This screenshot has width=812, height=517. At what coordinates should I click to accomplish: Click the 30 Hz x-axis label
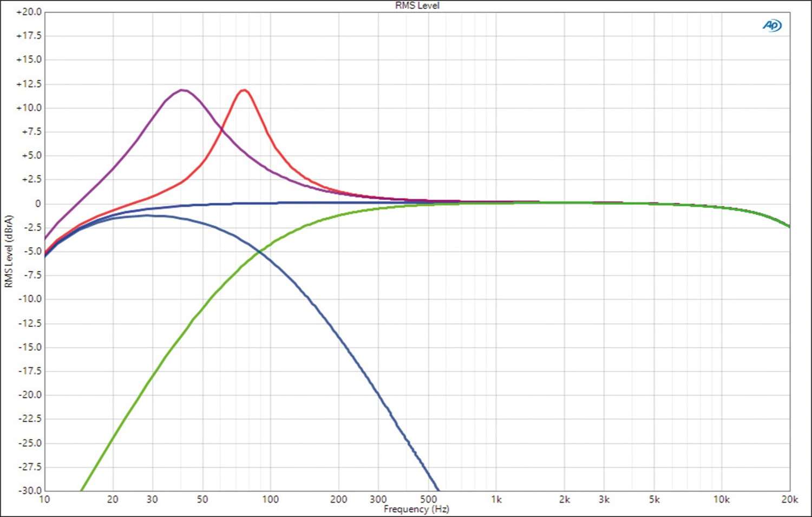click(x=152, y=499)
